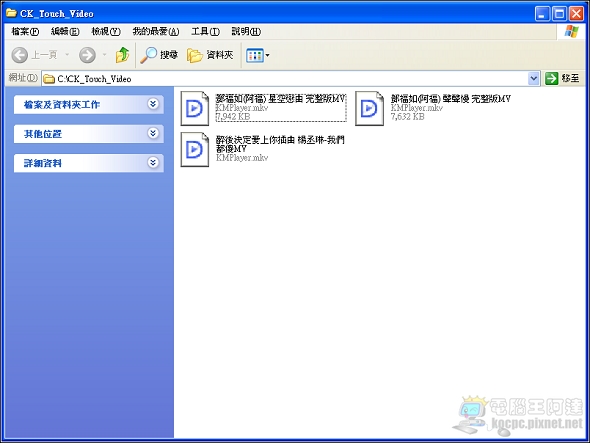Viewport: 590px width, 443px height.
Task: Open the 搜尋 search magnifier
Action: [159, 55]
